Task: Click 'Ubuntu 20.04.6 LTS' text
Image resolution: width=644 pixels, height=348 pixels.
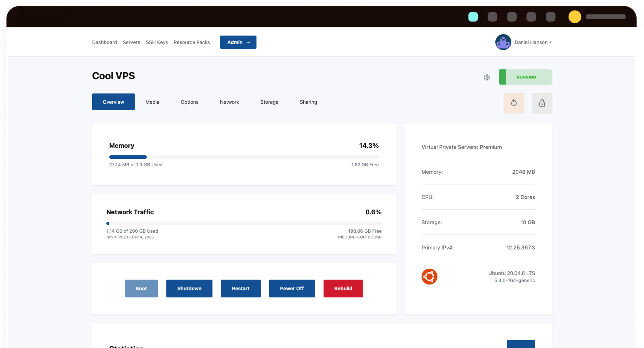Action: click(511, 273)
